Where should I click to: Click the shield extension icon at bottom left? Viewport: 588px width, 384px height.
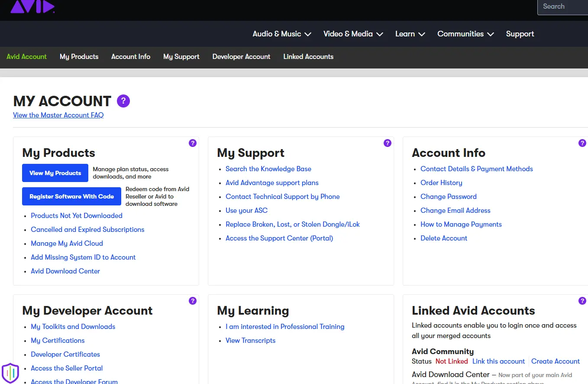pos(10,373)
